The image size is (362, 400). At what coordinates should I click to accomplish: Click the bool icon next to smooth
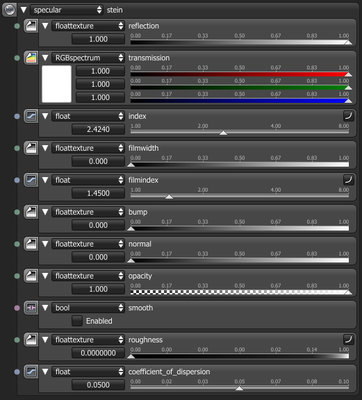(x=31, y=308)
